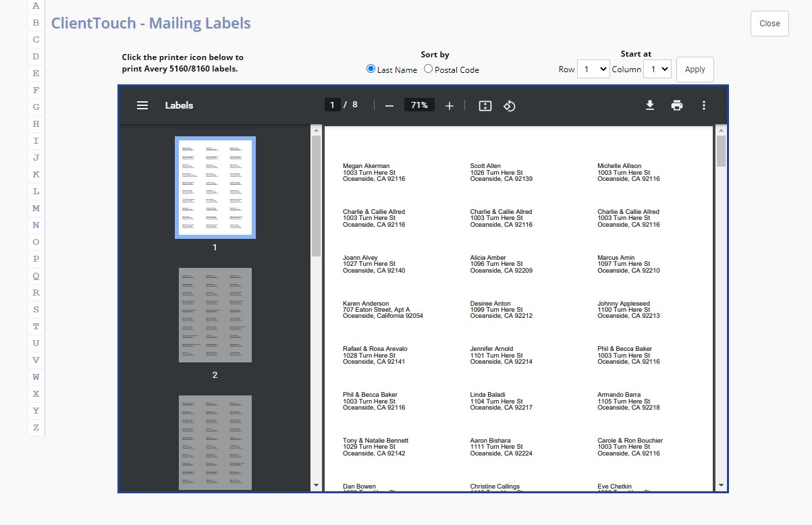Screen dimensions: 812x525
Task: Jump to letter P in alphabet index
Action: tap(36, 259)
